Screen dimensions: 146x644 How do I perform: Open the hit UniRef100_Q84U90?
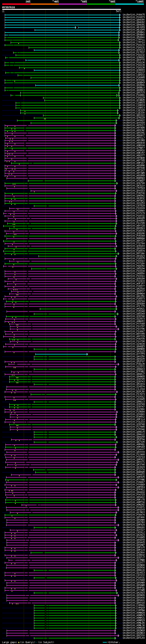point(133,20)
